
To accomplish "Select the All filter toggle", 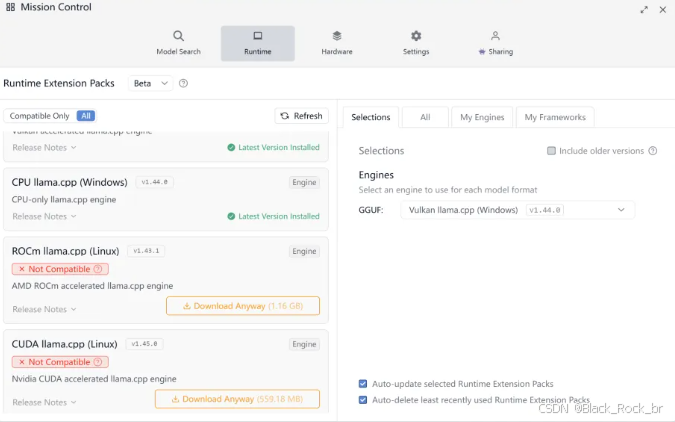I will tap(86, 116).
